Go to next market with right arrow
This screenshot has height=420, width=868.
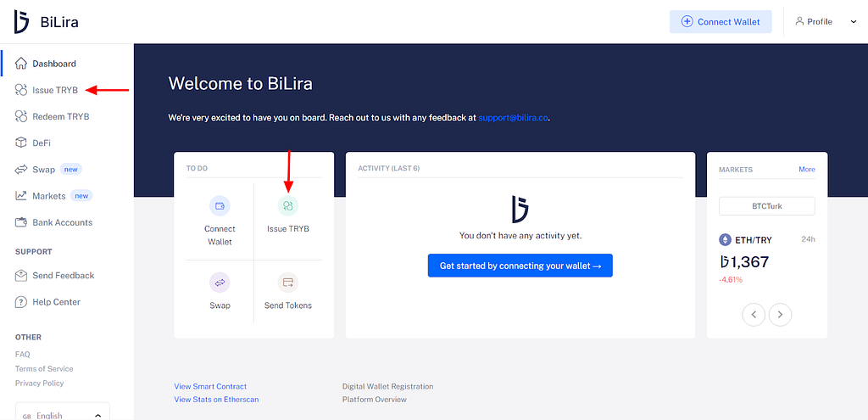[780, 315]
